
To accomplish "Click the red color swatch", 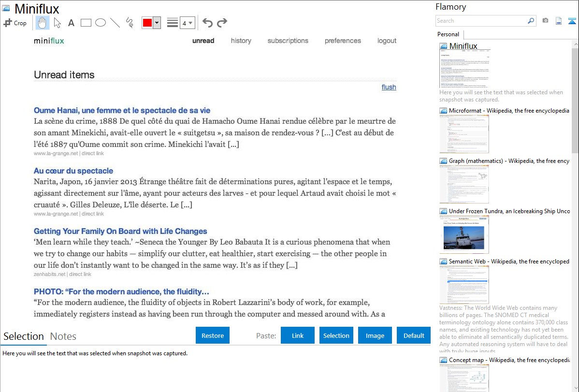I will point(147,23).
